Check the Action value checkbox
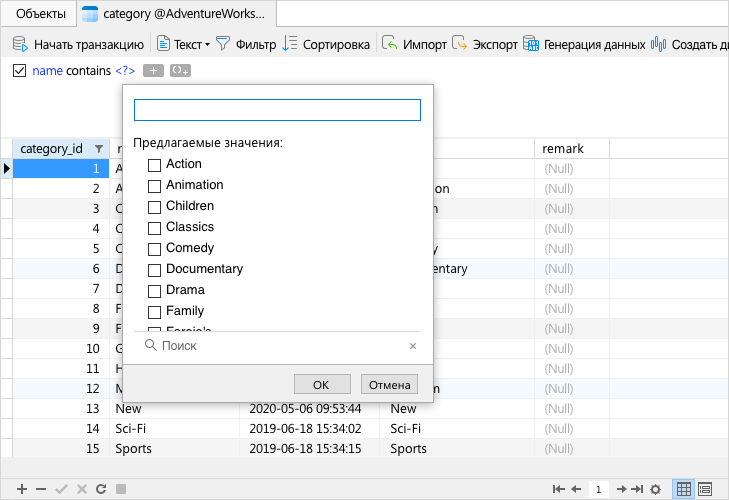 [154, 164]
